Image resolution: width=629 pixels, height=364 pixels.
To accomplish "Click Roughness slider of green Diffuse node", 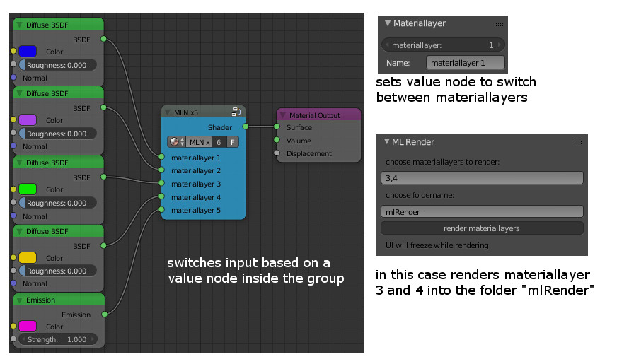I will 58,203.
